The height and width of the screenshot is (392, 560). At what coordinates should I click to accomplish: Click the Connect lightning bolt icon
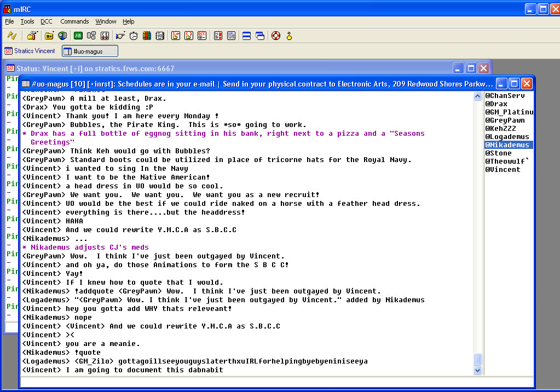point(11,36)
